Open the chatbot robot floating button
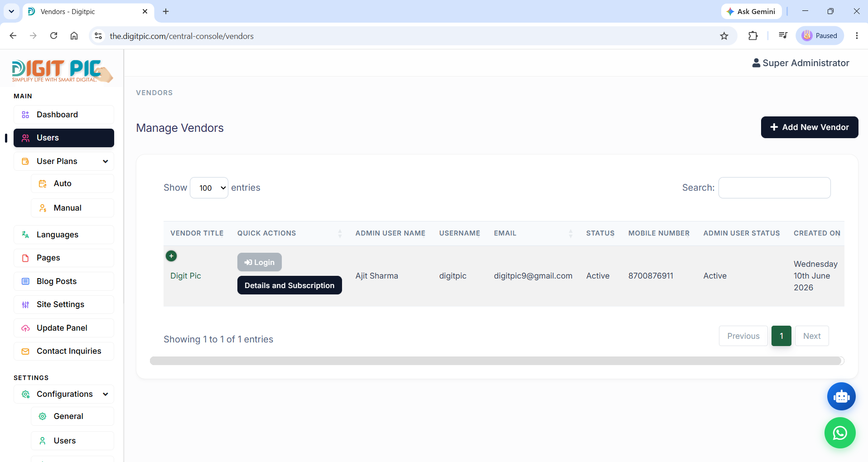Image resolution: width=868 pixels, height=462 pixels. [x=841, y=396]
